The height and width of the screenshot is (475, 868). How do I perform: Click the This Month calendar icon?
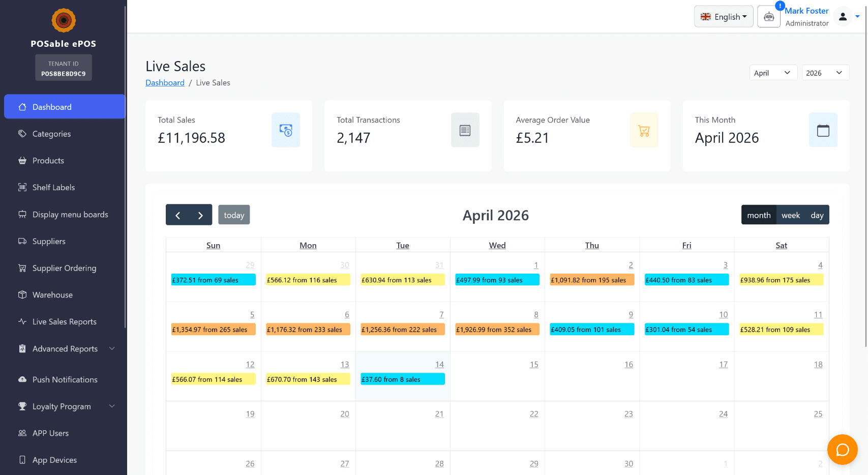pyautogui.click(x=823, y=130)
